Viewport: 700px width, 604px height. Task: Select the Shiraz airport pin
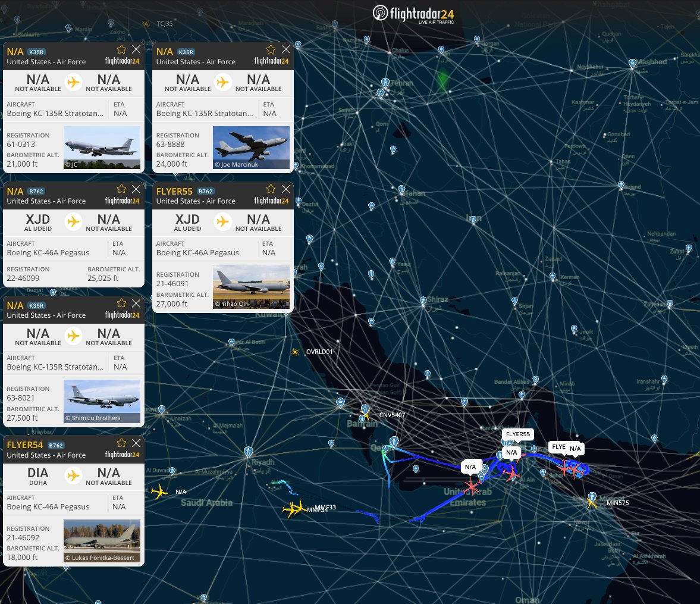point(423,301)
